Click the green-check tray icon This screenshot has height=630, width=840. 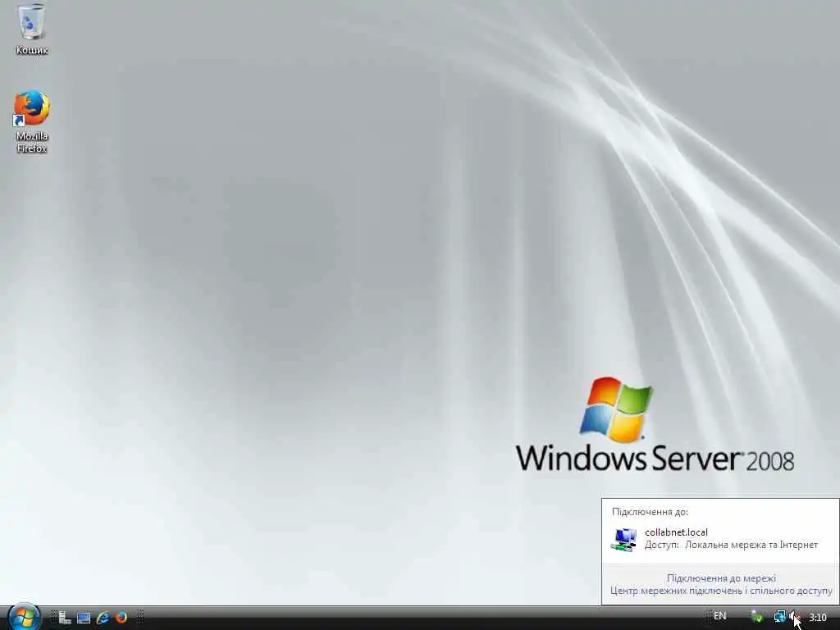pyautogui.click(x=757, y=617)
